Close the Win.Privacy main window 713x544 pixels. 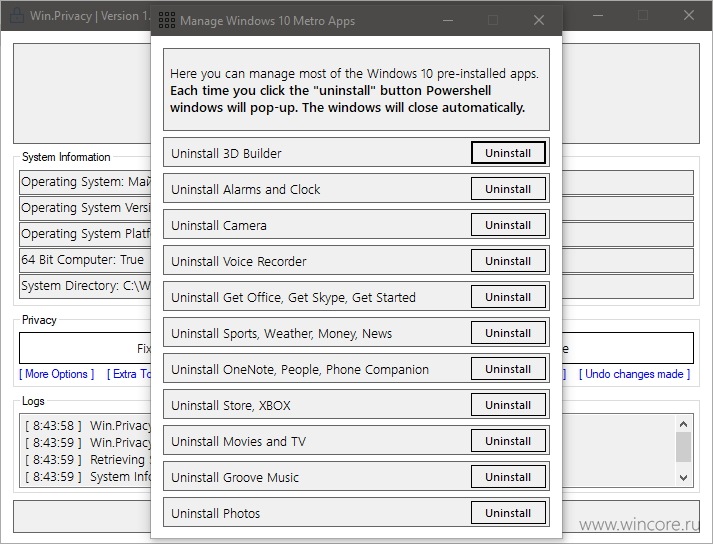click(688, 15)
